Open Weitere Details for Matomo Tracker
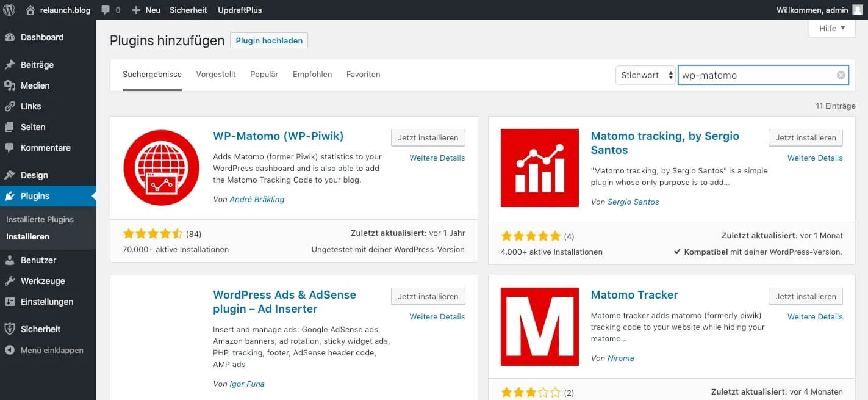The width and height of the screenshot is (868, 400). pyautogui.click(x=815, y=316)
